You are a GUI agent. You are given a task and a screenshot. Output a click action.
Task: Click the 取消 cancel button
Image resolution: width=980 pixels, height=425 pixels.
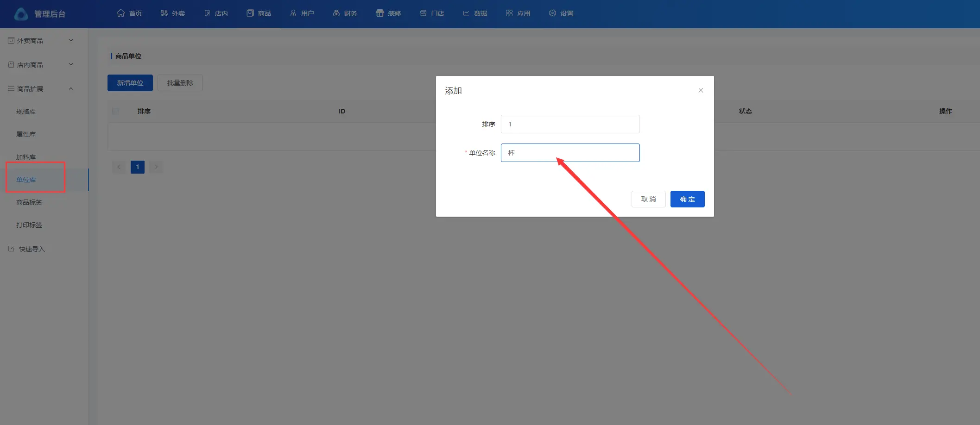pyautogui.click(x=648, y=199)
